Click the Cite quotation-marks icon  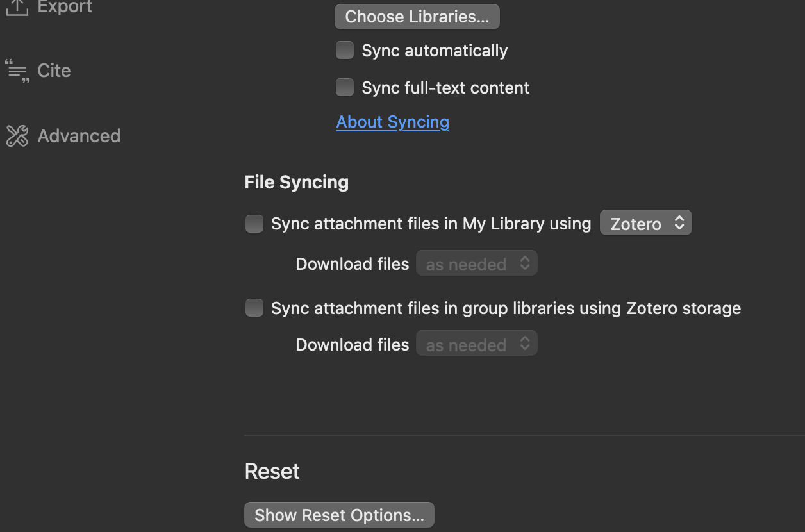(x=17, y=71)
